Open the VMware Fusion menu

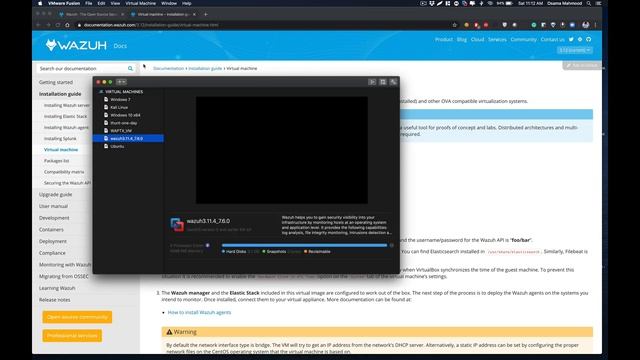(x=64, y=3)
